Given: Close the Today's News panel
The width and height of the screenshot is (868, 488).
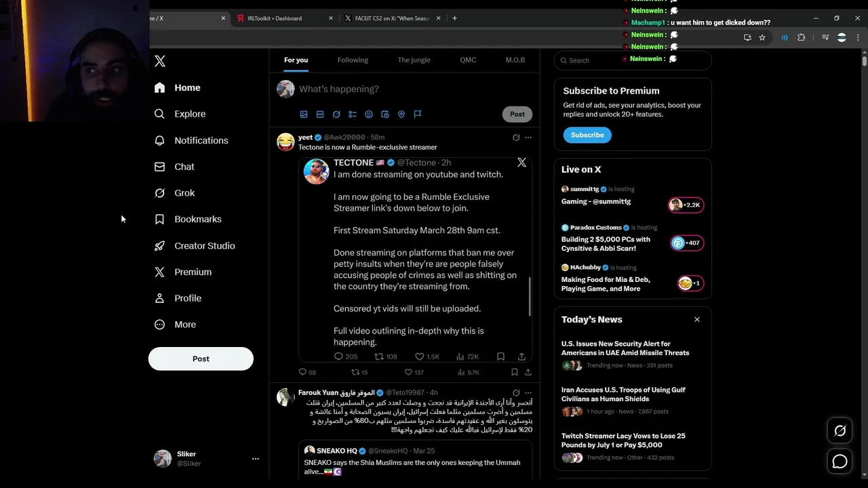Looking at the screenshot, I should [696, 319].
